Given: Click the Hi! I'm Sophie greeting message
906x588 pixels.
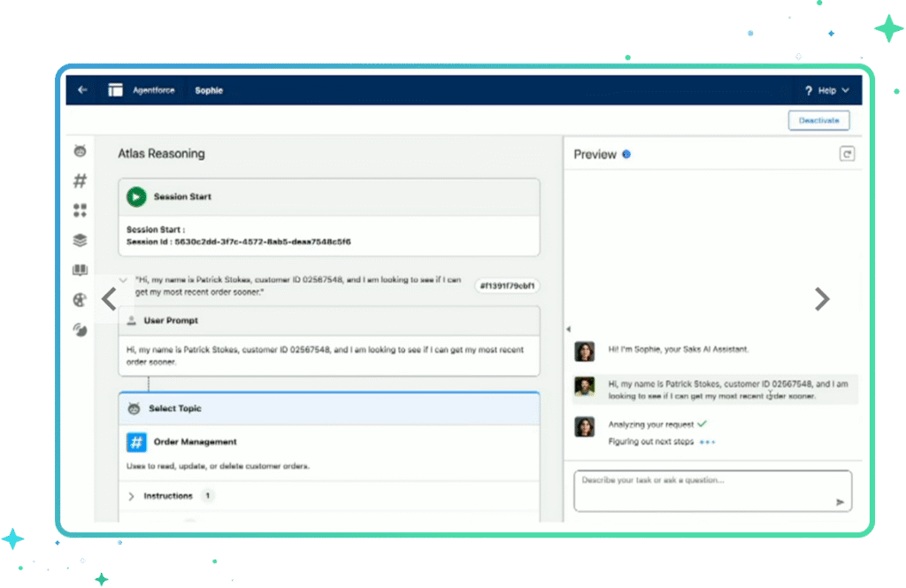Looking at the screenshot, I should click(679, 349).
